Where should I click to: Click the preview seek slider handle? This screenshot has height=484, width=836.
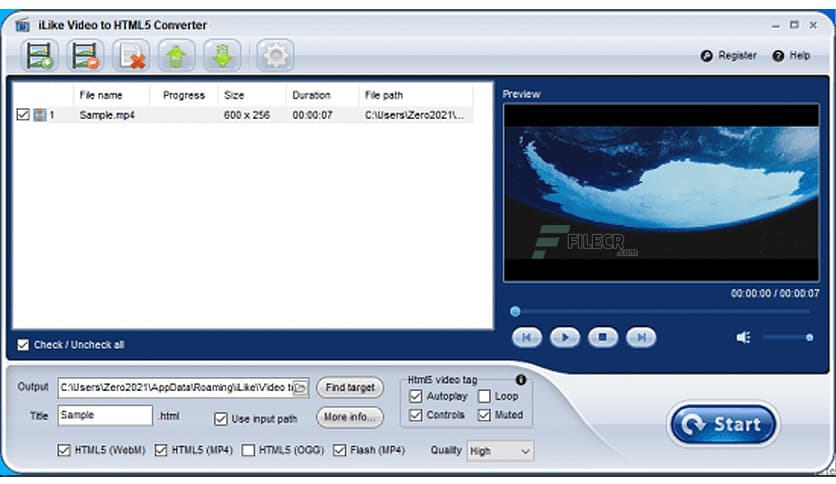tap(515, 311)
